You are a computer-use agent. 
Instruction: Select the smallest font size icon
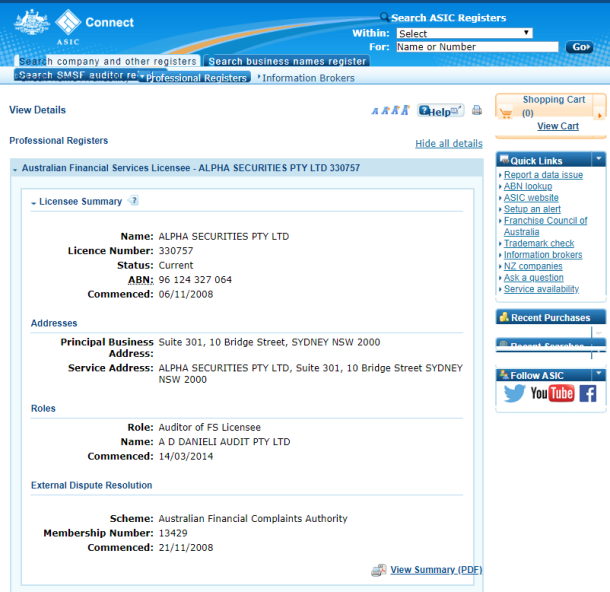(x=375, y=111)
